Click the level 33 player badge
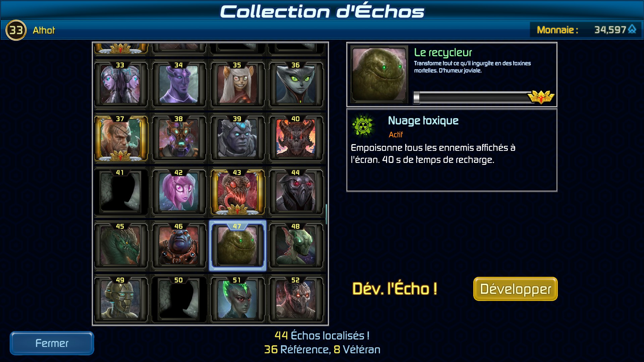The width and height of the screenshot is (644, 362). (x=16, y=30)
